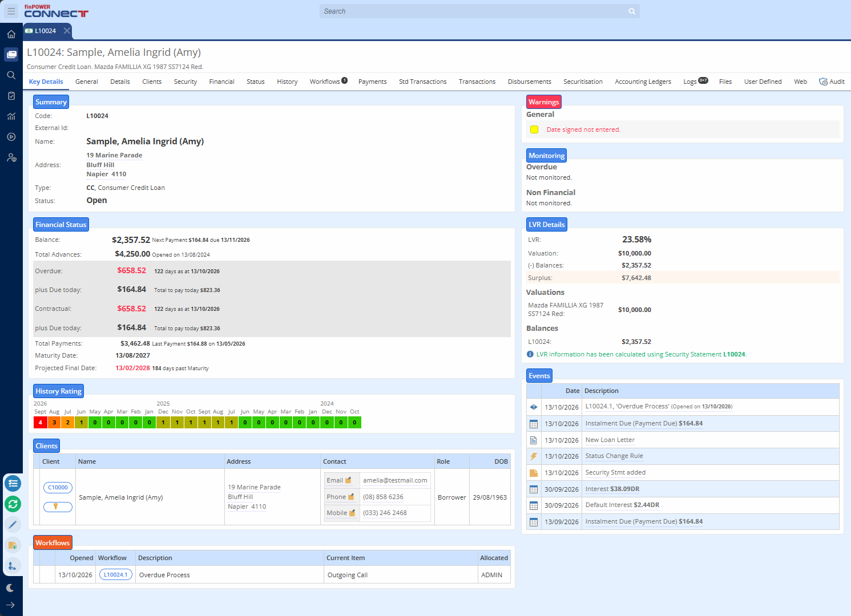Click the pencil edit button

13,525
